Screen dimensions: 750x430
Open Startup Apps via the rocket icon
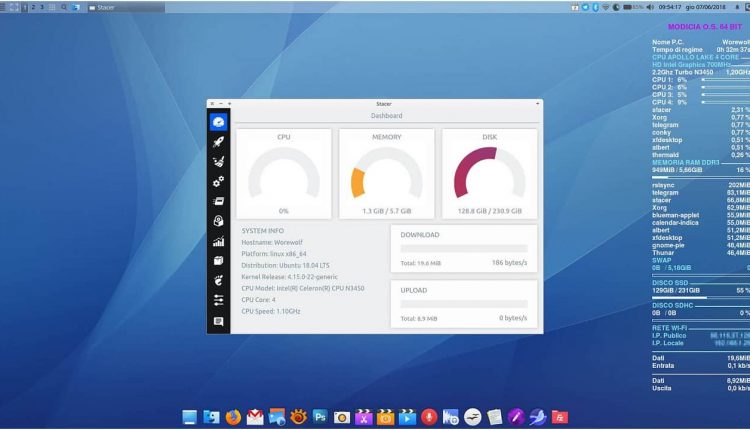218,143
